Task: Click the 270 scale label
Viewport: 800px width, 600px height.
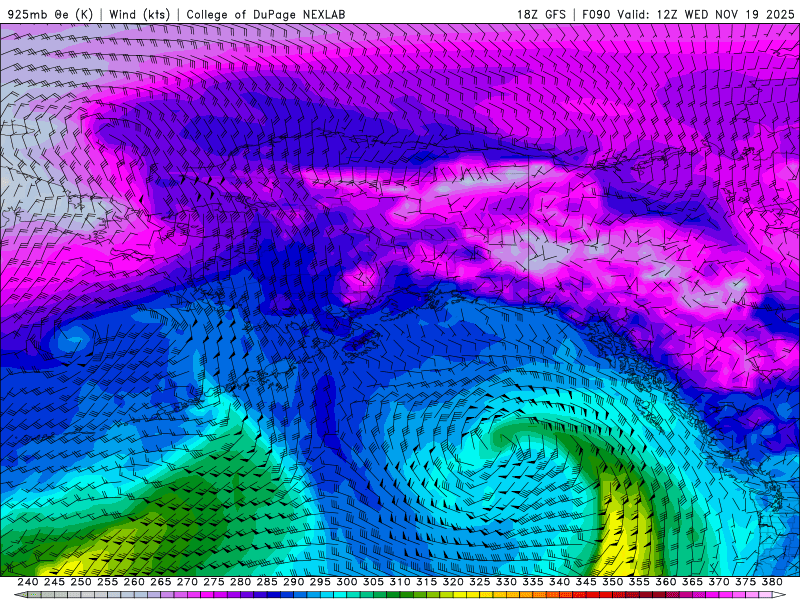Action: coord(187,582)
